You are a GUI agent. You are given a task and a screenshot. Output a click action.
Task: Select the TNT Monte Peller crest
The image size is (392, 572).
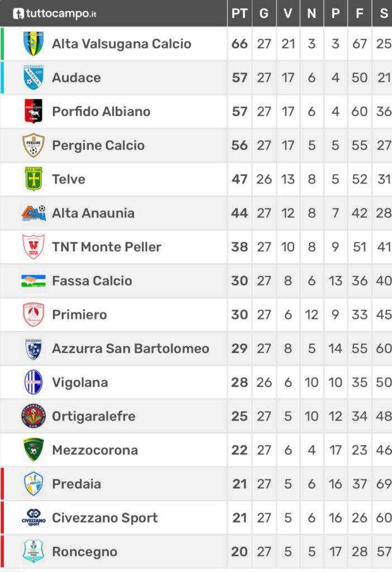click(x=33, y=246)
